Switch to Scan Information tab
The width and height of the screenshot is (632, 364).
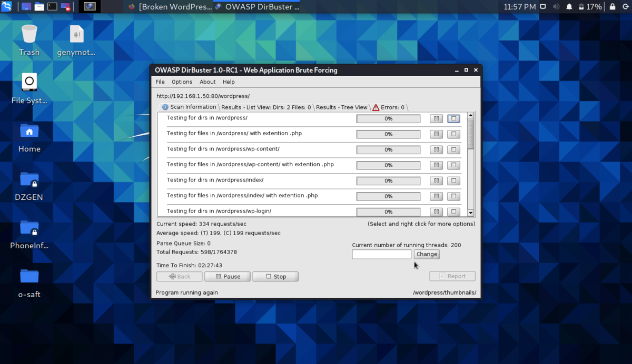click(189, 107)
